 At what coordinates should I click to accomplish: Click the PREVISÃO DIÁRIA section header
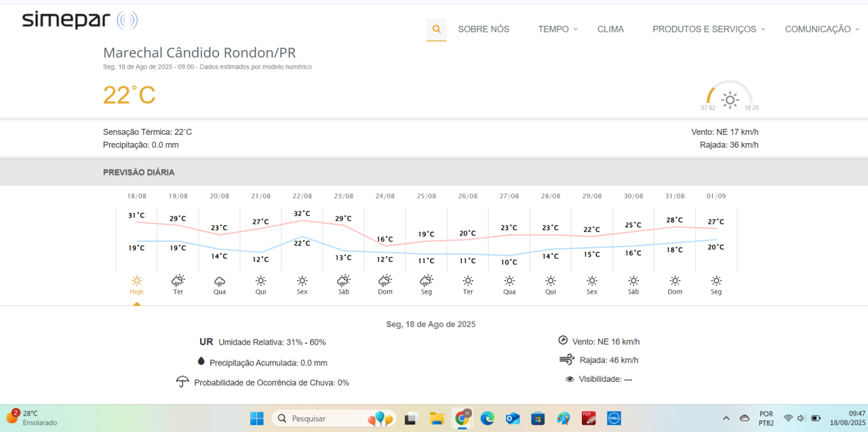click(139, 172)
